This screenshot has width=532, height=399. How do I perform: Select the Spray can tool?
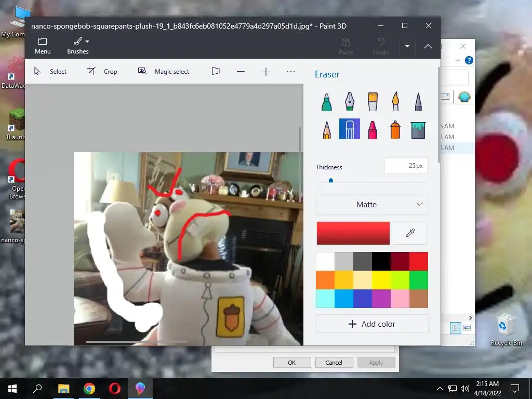pos(395,129)
